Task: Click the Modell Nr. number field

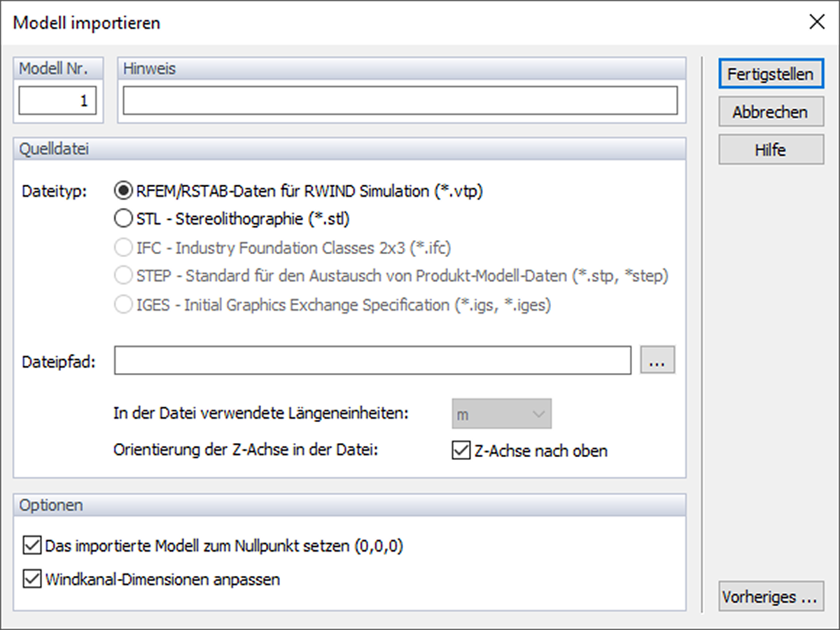Action: (x=58, y=100)
